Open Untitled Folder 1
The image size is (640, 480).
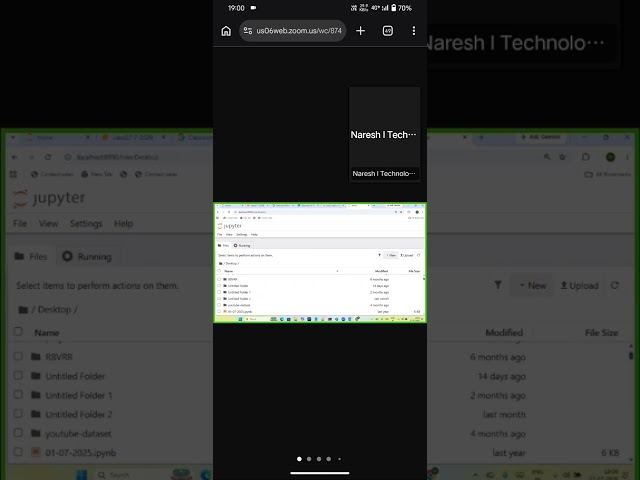click(78, 395)
